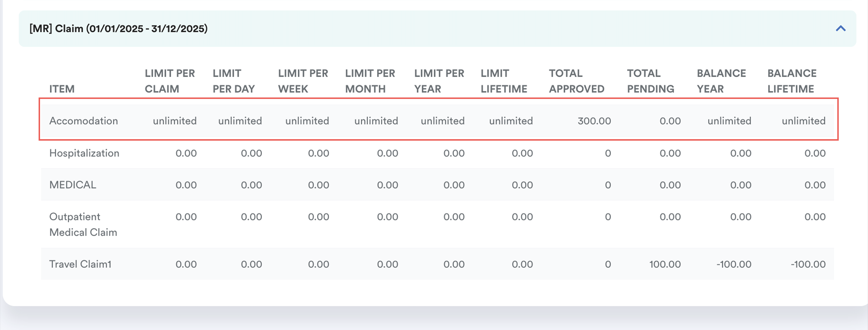This screenshot has height=330, width=868.
Task: Click the LIMIT PER DAY column header
Action: point(233,81)
